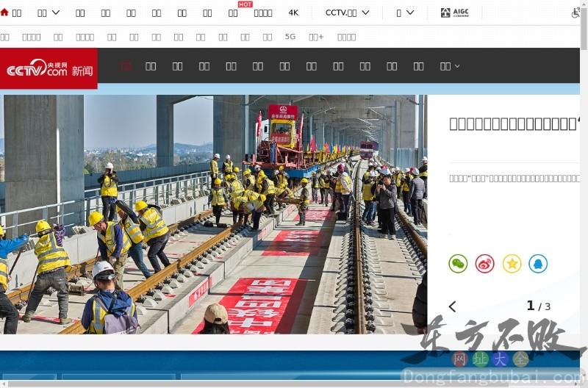The image size is (588, 388).
Task: Share via the red Weibo icon
Action: coord(484,264)
